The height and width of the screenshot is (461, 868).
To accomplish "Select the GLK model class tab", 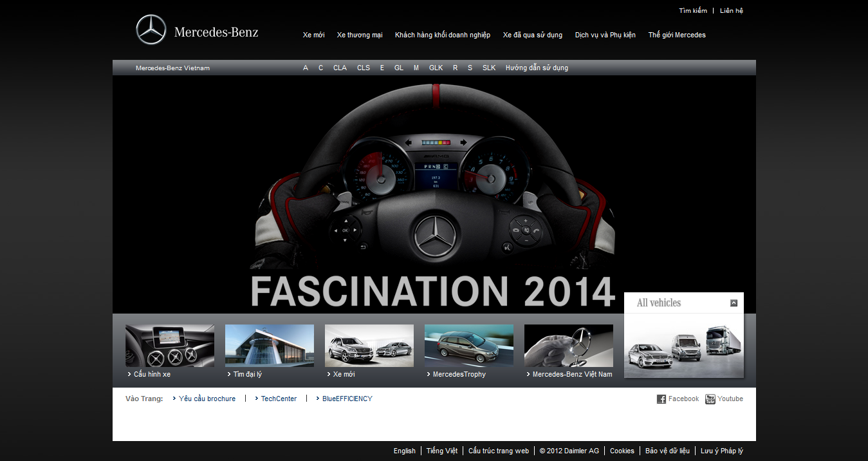I will [x=436, y=68].
